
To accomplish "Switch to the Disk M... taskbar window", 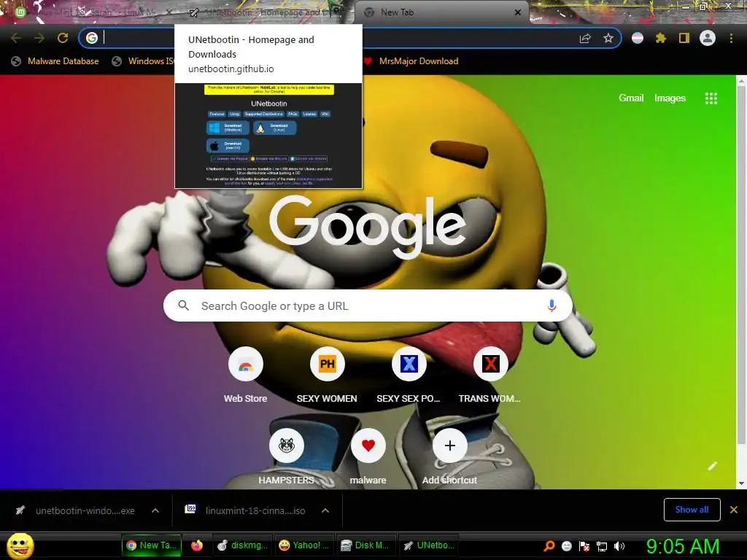I will 365,545.
